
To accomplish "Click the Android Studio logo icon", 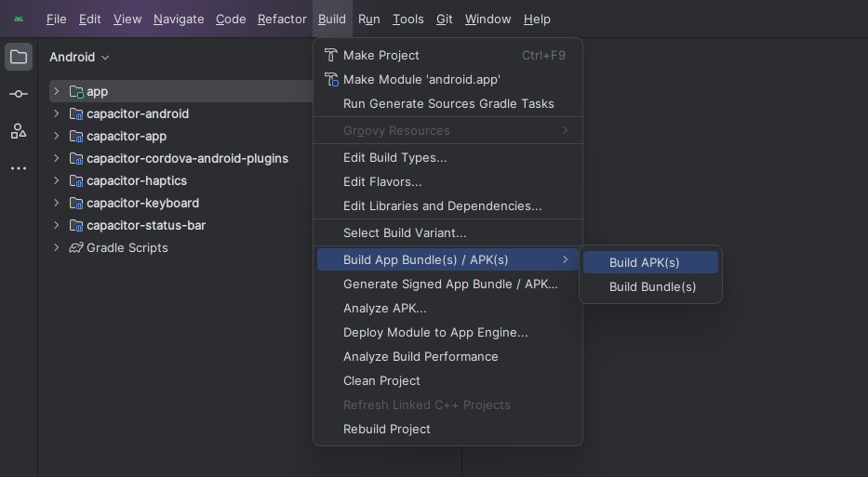I will 19,19.
